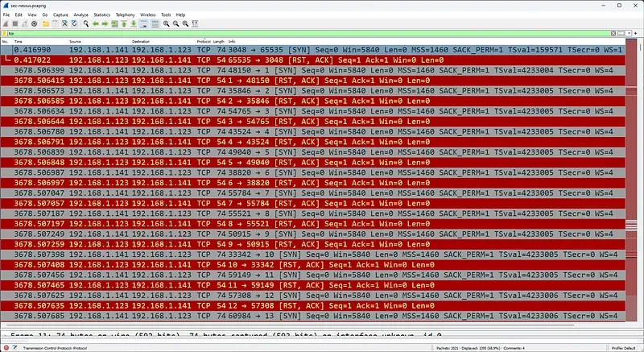The width and height of the screenshot is (644, 352).
Task: Select the SYN packet 48150 → 1
Action: click(x=313, y=70)
